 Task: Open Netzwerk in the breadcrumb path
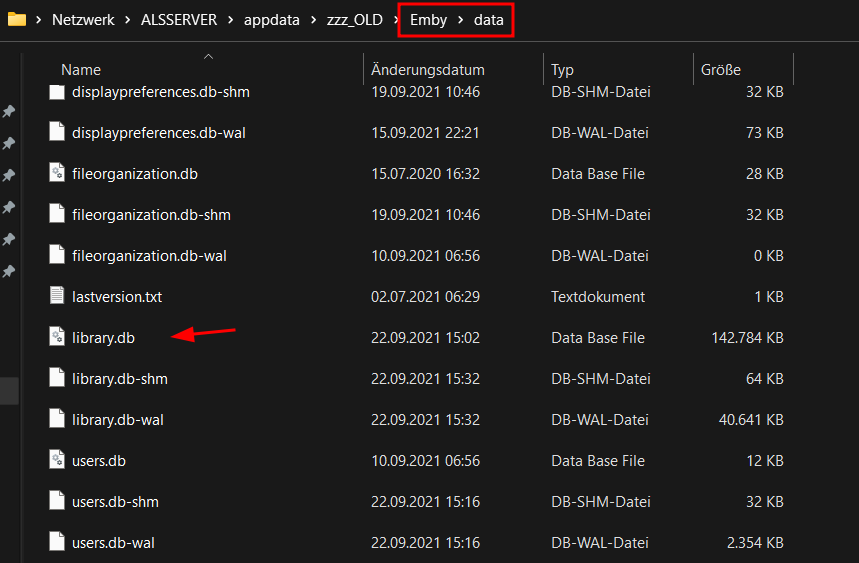[x=83, y=20]
